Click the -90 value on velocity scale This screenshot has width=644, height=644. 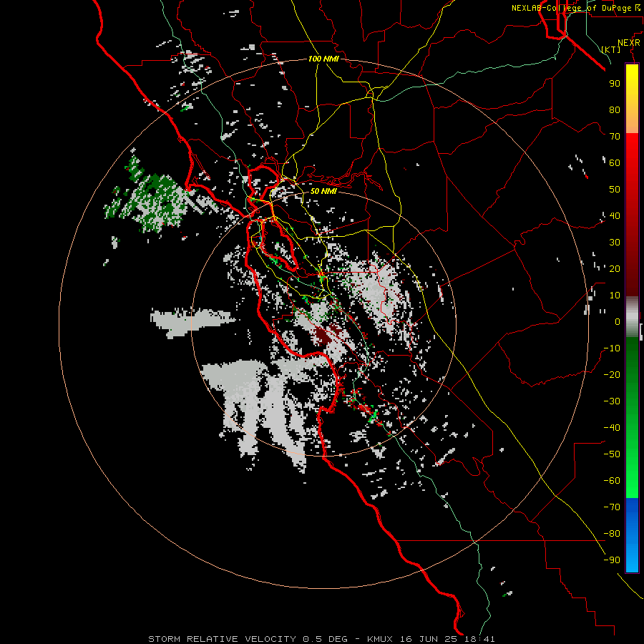click(612, 560)
